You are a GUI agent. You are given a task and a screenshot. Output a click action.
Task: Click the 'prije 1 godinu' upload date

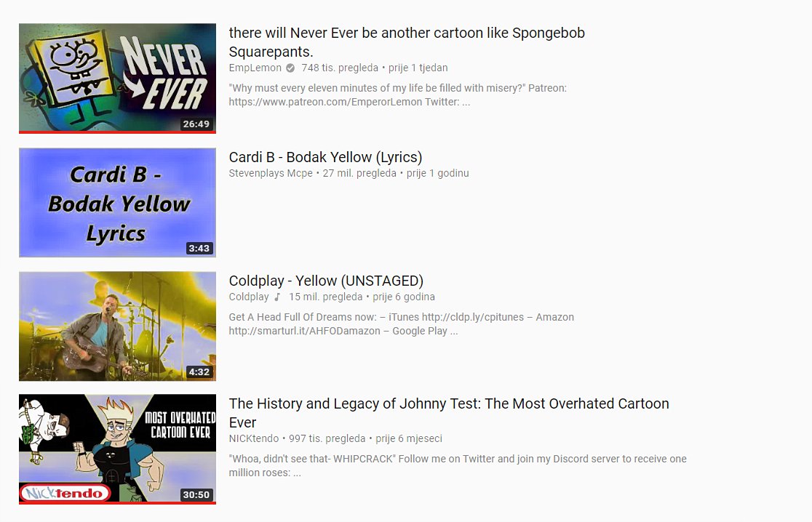[x=437, y=173]
